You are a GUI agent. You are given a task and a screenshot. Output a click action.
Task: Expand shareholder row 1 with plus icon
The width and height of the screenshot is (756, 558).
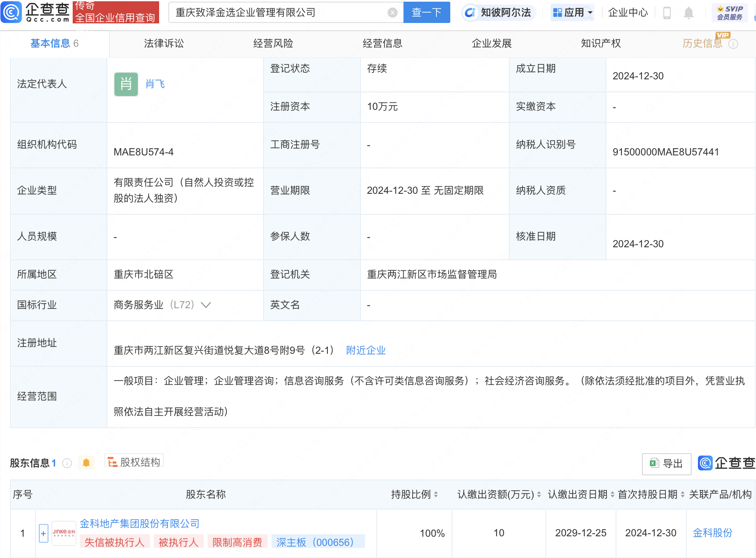(x=43, y=533)
